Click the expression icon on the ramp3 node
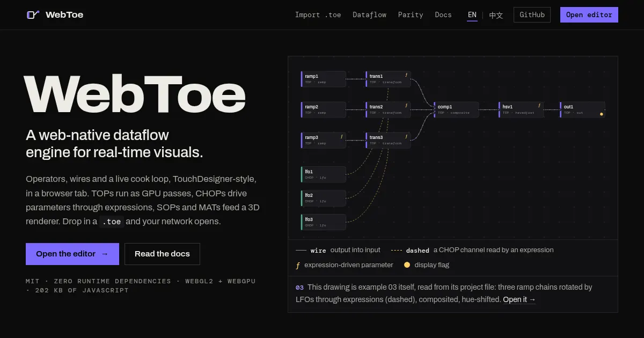 point(341,136)
